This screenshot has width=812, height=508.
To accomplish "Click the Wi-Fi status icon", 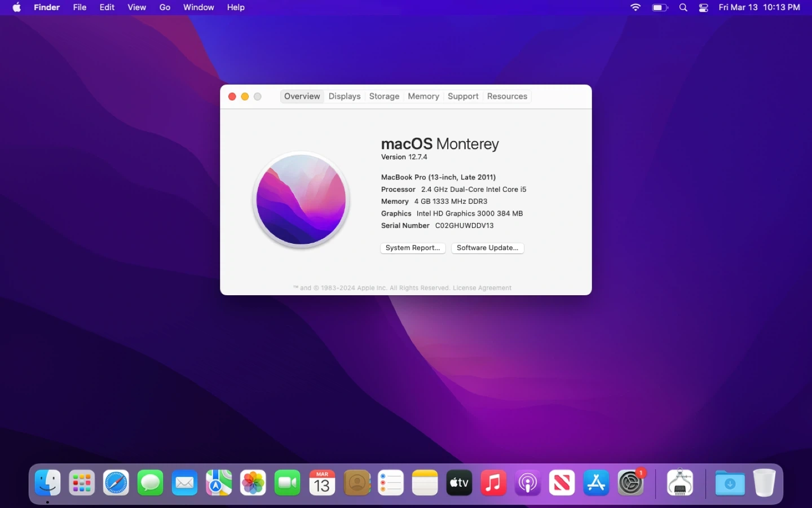I will pos(636,8).
